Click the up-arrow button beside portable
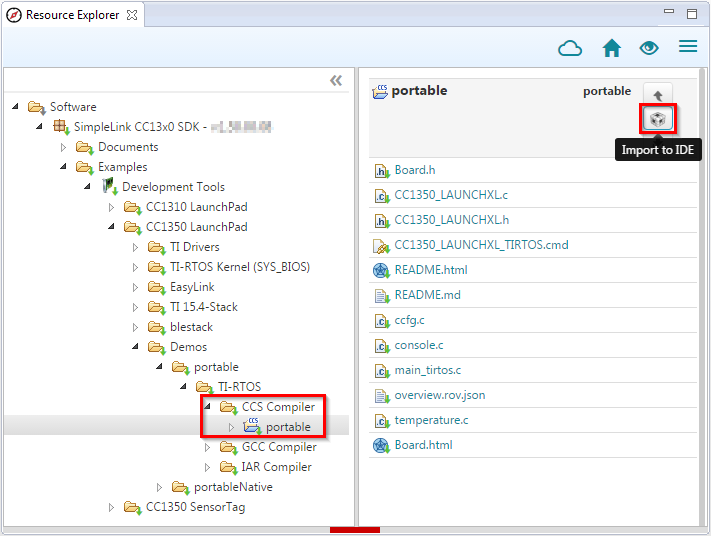Screen dimensions: 711x536 coord(657,95)
